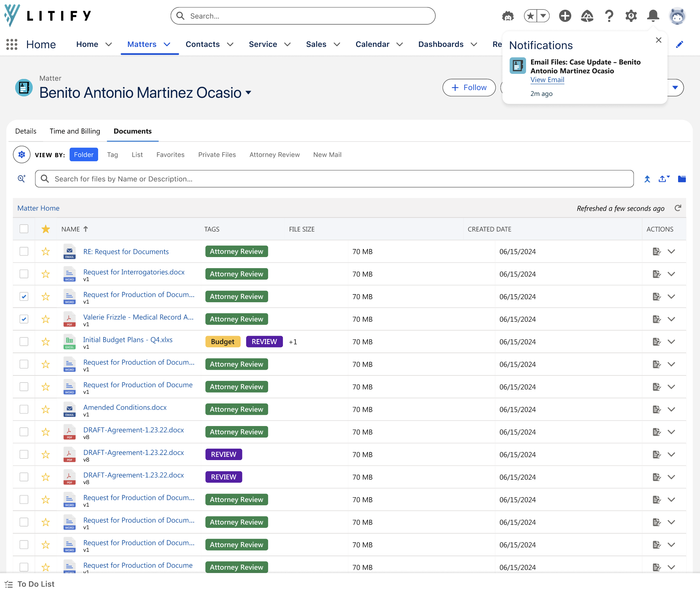Click the Follow button

click(469, 87)
